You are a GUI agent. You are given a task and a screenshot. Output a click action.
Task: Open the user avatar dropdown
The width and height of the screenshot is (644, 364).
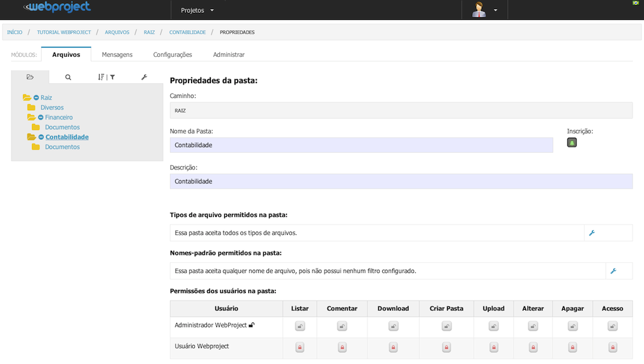[x=485, y=10]
